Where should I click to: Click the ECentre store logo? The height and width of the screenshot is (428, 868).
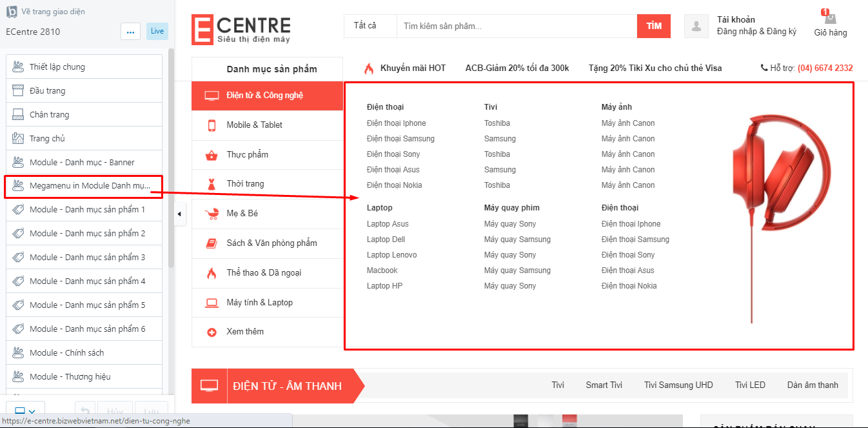[x=241, y=30]
